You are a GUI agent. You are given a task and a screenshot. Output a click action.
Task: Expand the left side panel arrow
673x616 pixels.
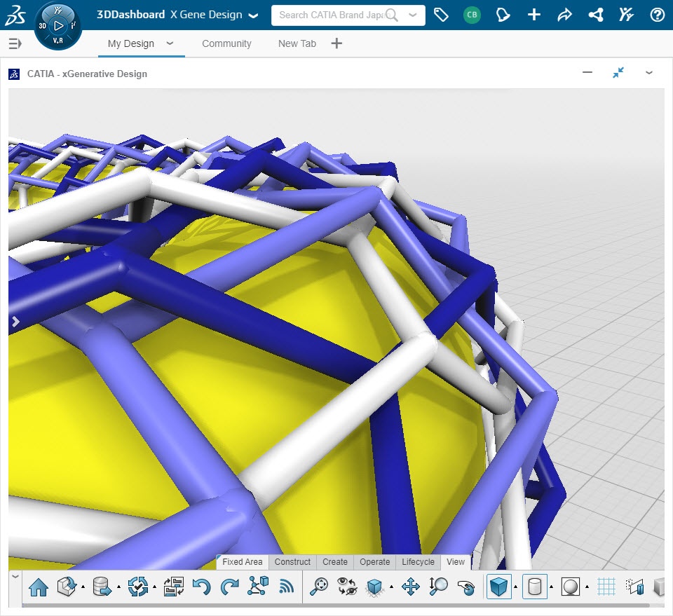(x=15, y=321)
